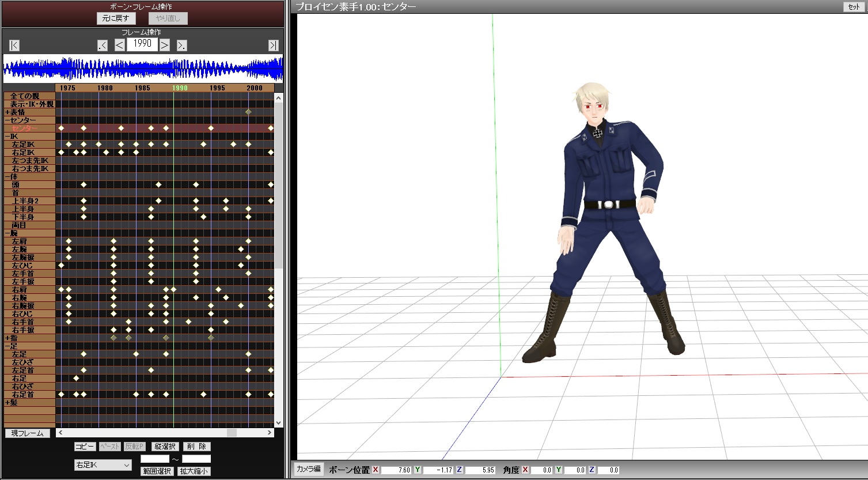Select the single keyframe in 表情 row

248,112
